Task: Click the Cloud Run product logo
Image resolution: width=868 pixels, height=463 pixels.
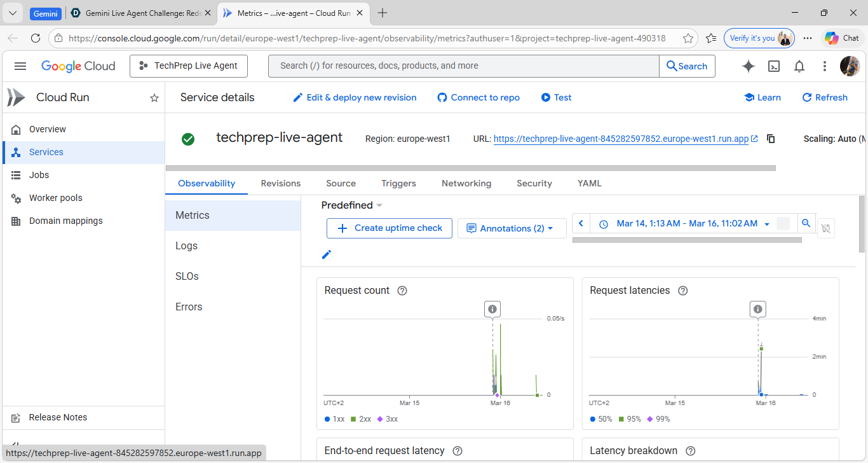Action: [16, 98]
